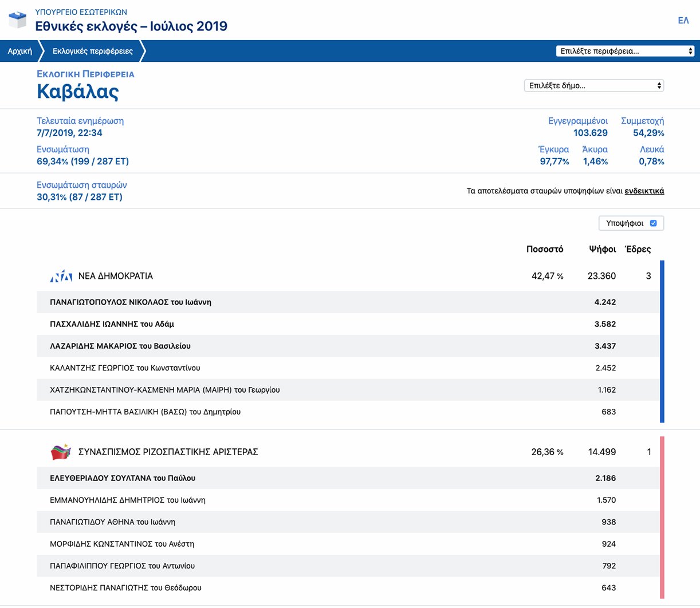Click the Καβάλας region heading

pyautogui.click(x=78, y=92)
